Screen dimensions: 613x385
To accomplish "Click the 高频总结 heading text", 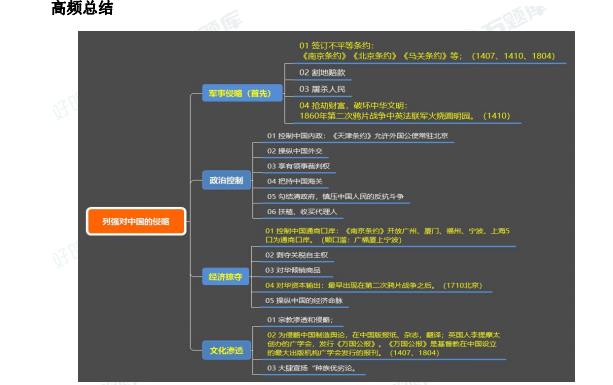I will coord(82,8).
